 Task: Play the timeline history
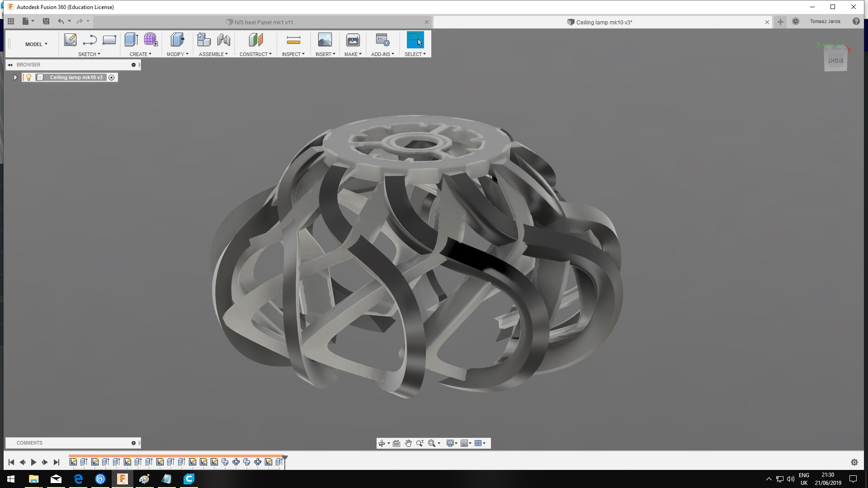pyautogui.click(x=33, y=462)
